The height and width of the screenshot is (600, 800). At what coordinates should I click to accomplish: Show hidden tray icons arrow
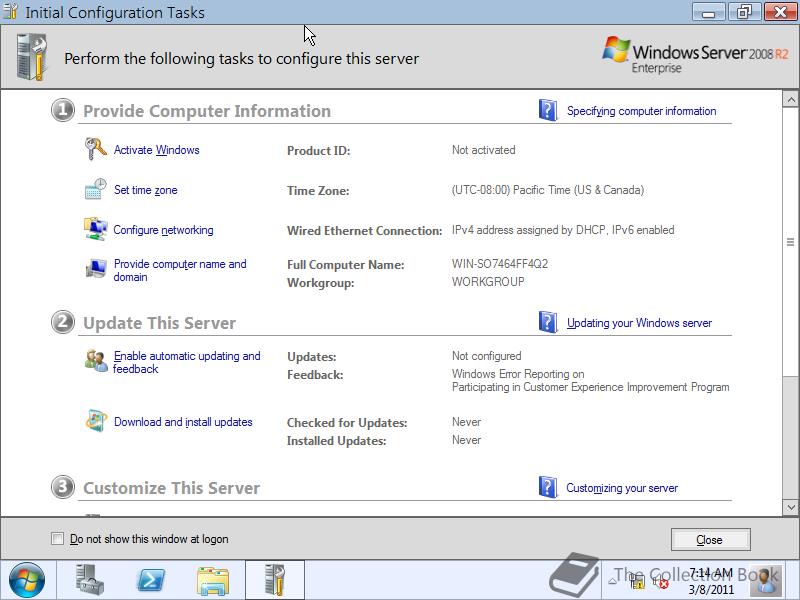(x=613, y=581)
